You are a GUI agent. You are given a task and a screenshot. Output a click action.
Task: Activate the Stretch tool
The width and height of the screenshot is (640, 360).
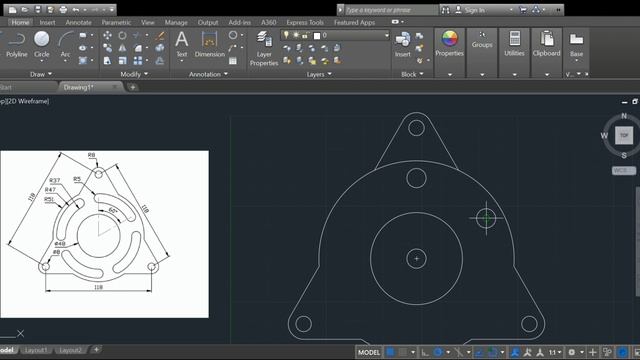pos(107,61)
